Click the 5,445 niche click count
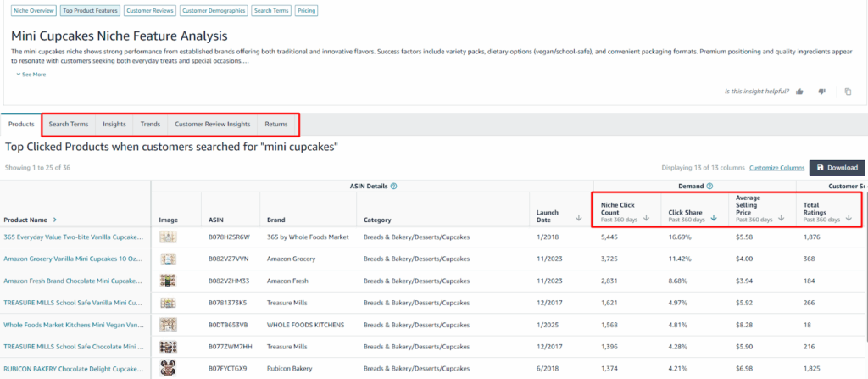Viewport: 868px width, 379px height. point(609,237)
